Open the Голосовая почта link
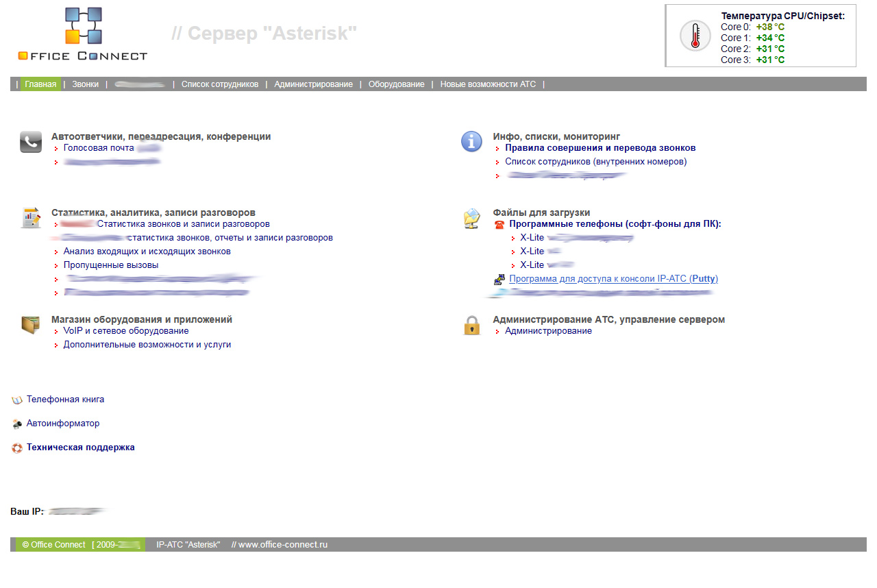This screenshot has height=588, width=877. [99, 148]
